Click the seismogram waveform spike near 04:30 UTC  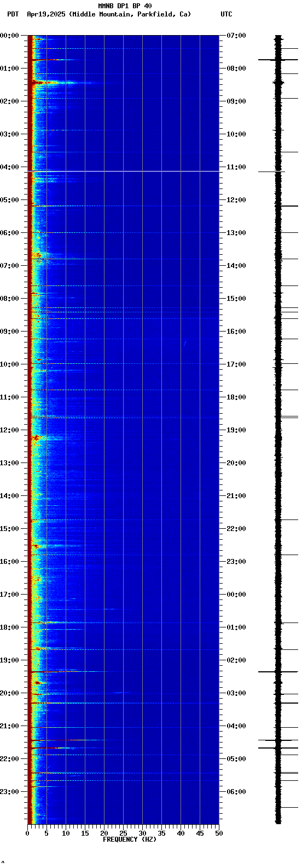pyautogui.click(x=278, y=740)
